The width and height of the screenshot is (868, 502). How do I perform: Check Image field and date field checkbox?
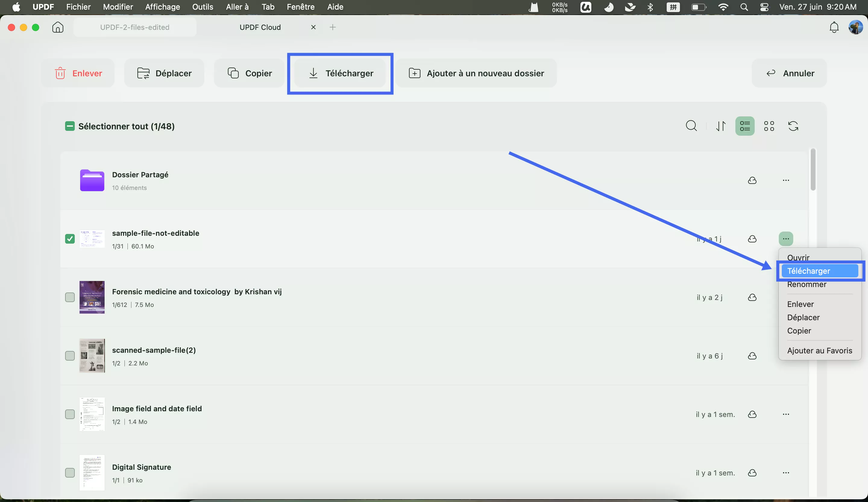click(x=70, y=414)
